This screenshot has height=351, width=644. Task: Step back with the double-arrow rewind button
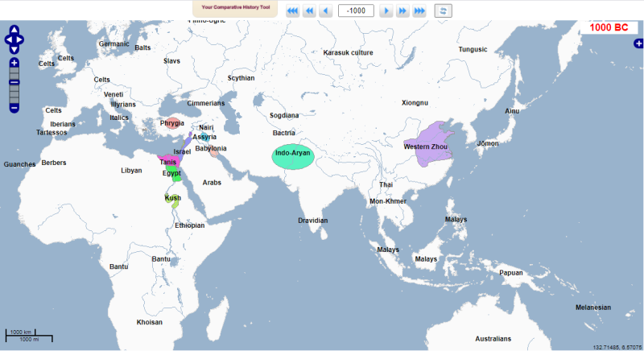click(x=309, y=10)
